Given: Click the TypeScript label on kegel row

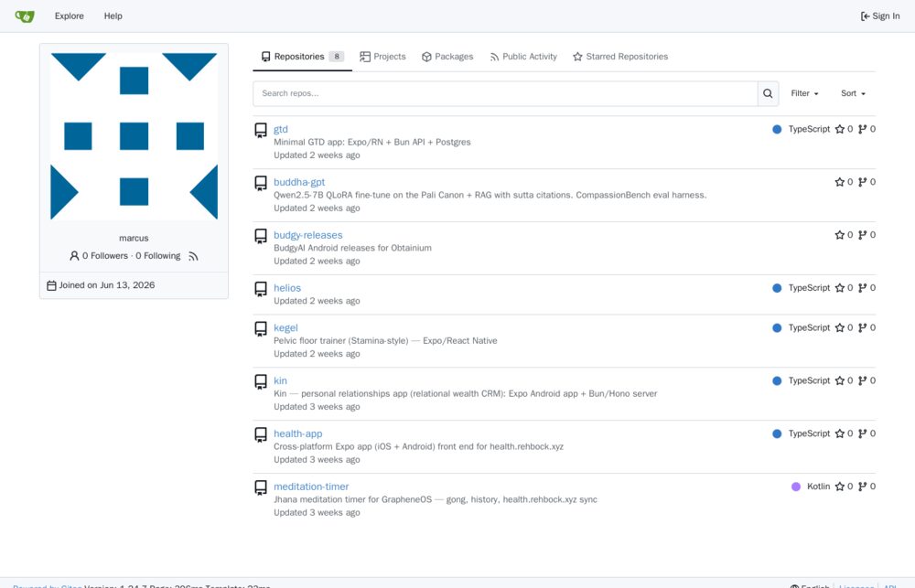Looking at the screenshot, I should [809, 327].
